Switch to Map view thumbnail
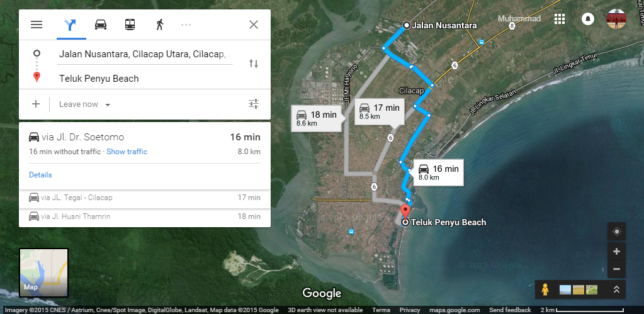Viewport: 644px width, 314px height. click(43, 272)
